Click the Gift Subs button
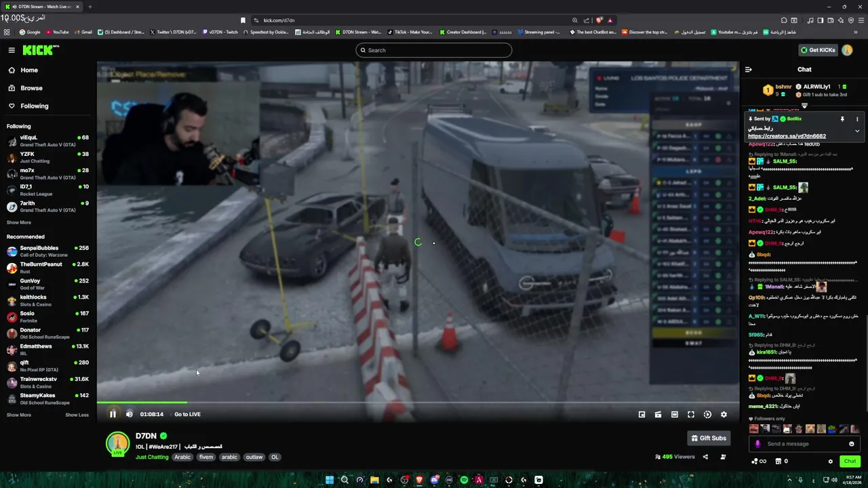The image size is (868, 488). [x=709, y=439]
